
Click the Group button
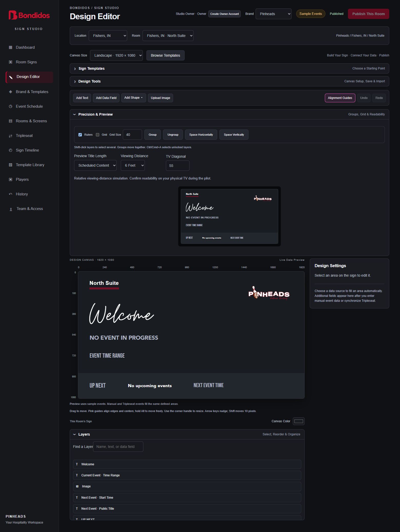[153, 135]
